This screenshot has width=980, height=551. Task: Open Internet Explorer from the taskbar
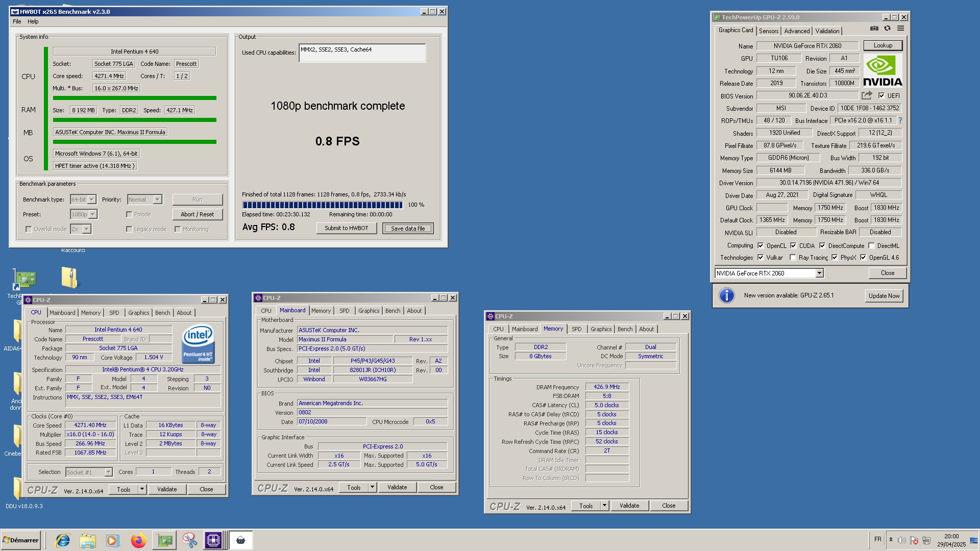(x=63, y=540)
